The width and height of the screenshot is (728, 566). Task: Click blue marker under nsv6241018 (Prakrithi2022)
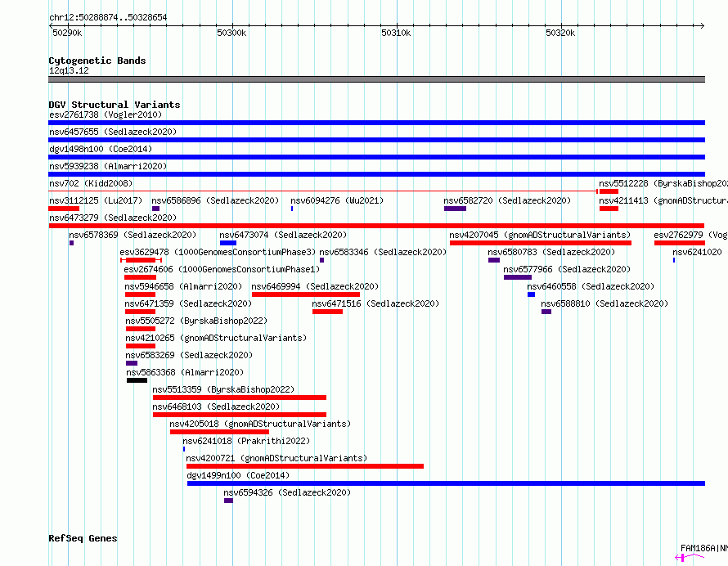[184, 450]
